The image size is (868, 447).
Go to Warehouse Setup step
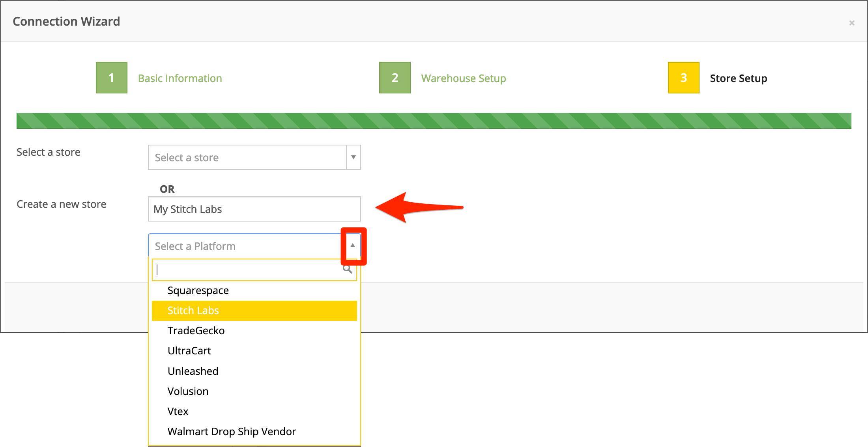click(x=464, y=78)
